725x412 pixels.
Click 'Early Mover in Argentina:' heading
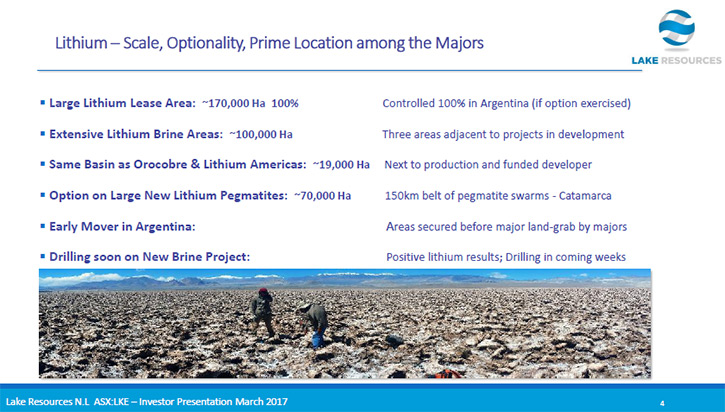[x=122, y=227]
